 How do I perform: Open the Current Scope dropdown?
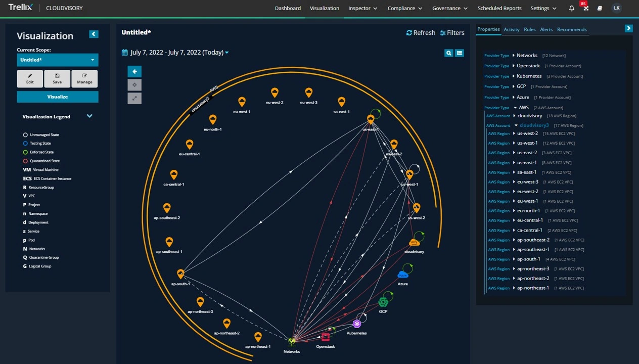(x=58, y=60)
